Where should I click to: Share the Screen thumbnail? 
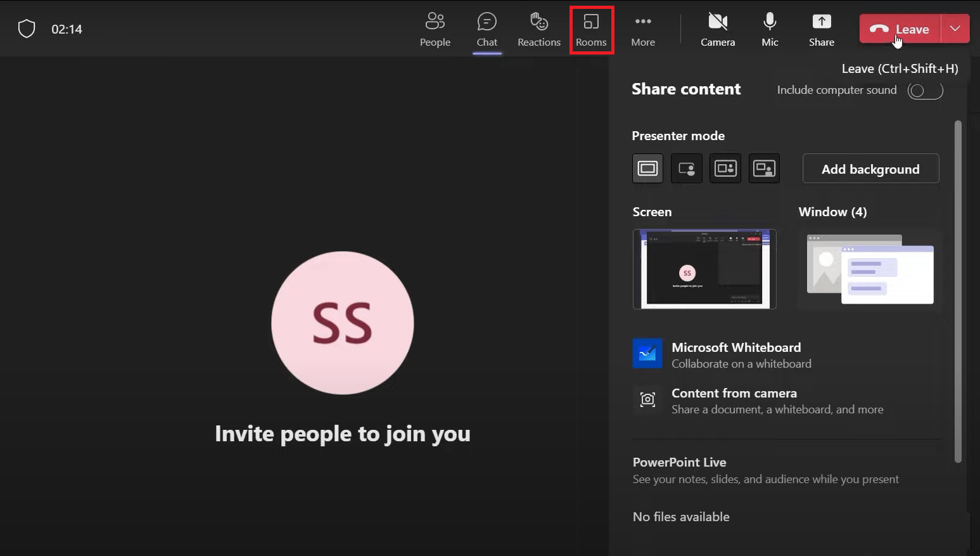(x=704, y=269)
